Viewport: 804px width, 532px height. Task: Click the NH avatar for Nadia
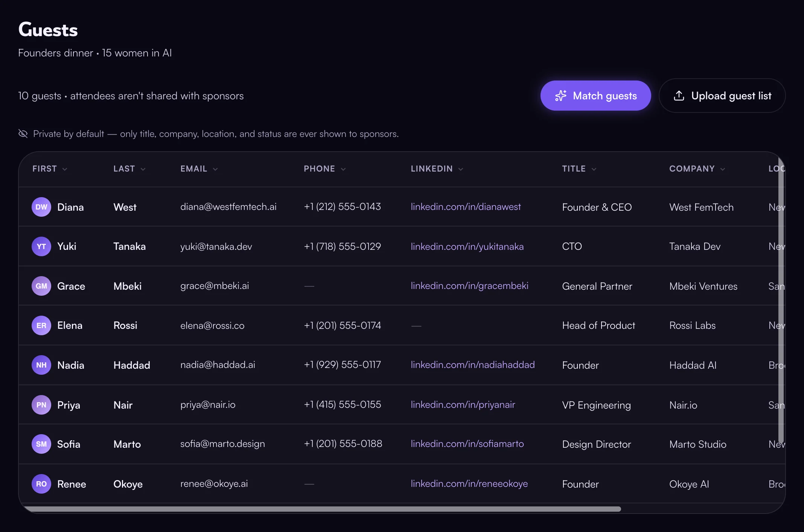(x=41, y=365)
